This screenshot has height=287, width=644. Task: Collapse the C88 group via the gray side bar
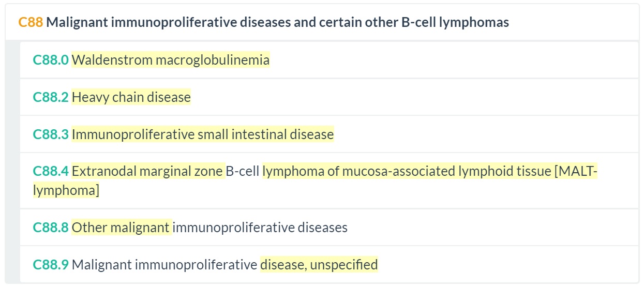pos(12,161)
